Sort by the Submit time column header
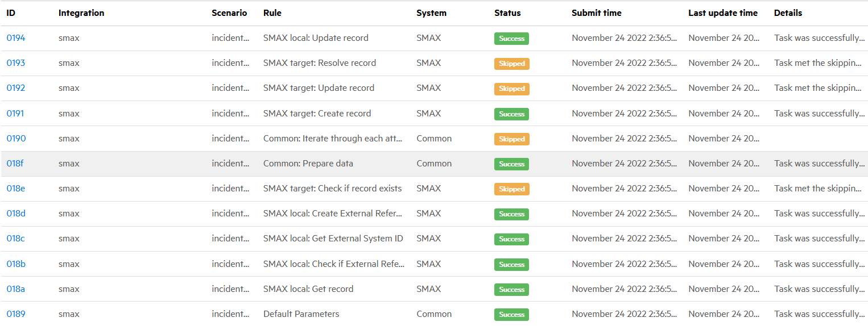 pyautogui.click(x=596, y=13)
